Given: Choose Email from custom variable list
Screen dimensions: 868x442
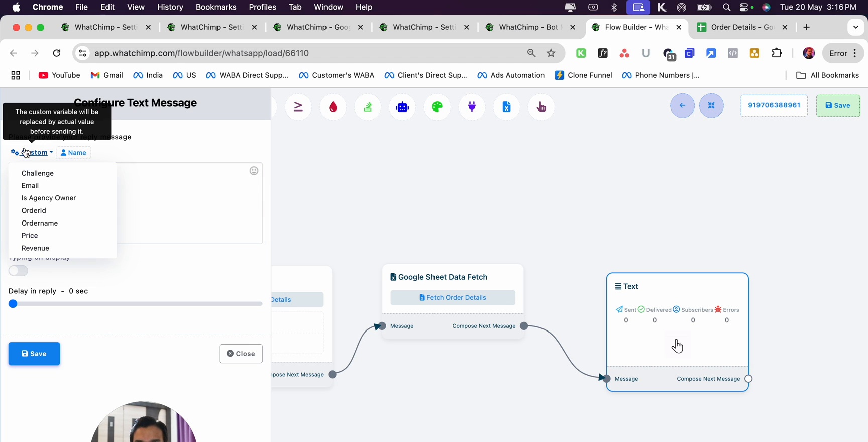Looking at the screenshot, I should click(30, 186).
